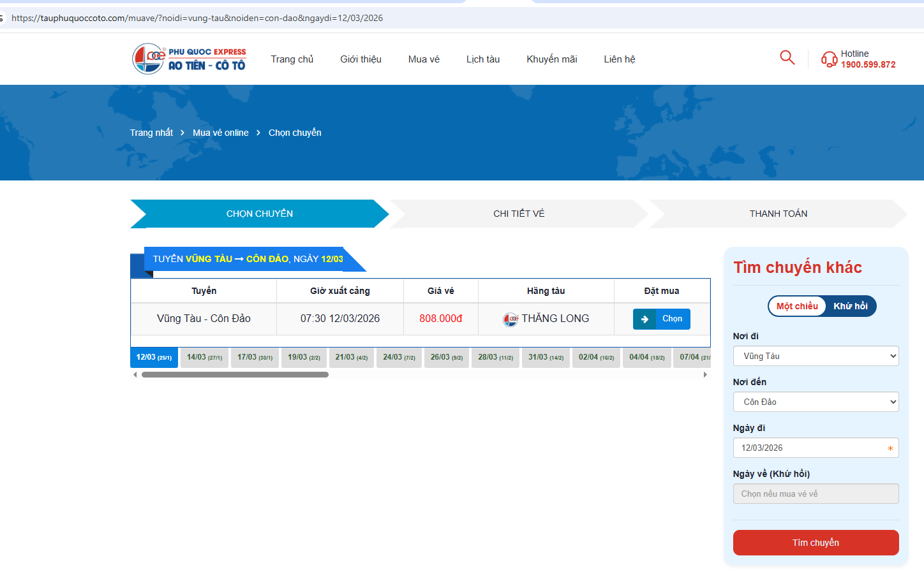Click the Thăng Long ship company logo
Viewport: 924px width, 579px height.
click(510, 319)
